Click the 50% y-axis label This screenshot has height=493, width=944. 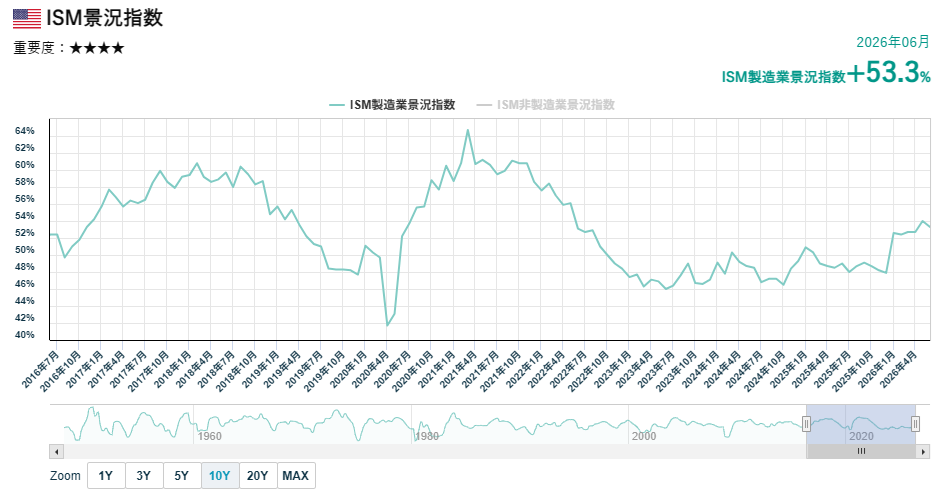(25, 250)
